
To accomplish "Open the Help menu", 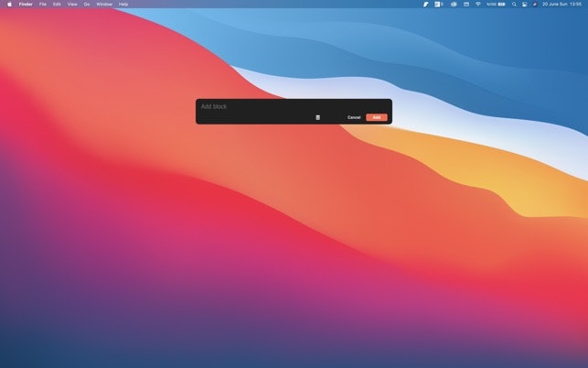I will (x=123, y=5).
